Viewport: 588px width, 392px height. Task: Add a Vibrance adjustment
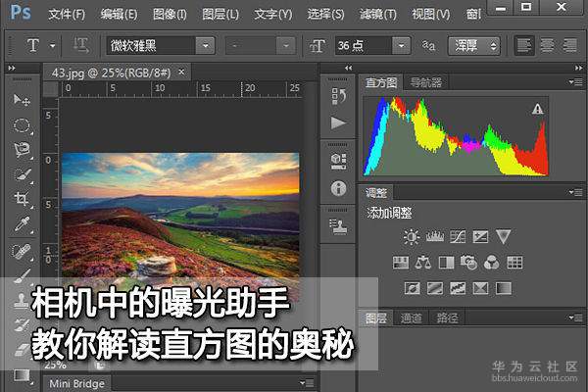click(x=503, y=237)
